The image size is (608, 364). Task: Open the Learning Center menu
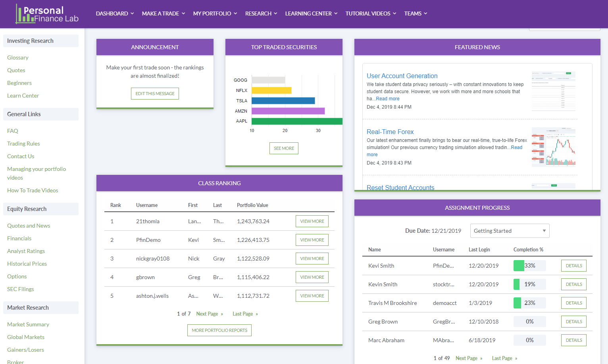pos(311,13)
